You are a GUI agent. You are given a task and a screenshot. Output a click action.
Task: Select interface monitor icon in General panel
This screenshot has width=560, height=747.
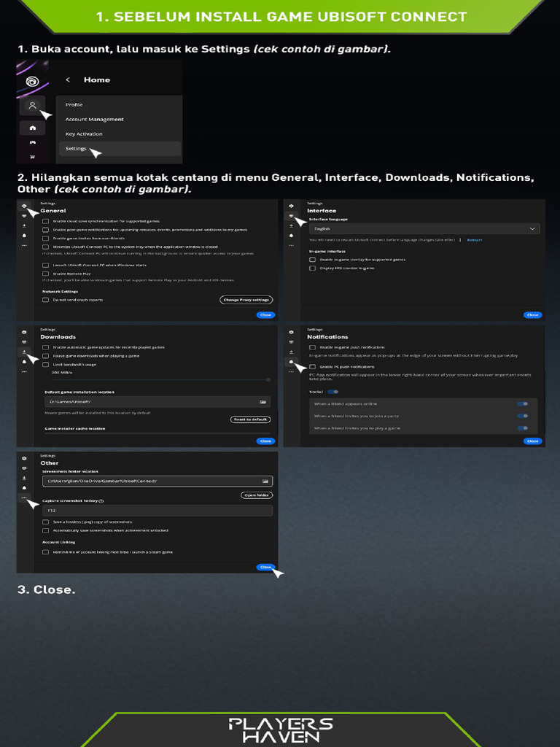click(x=24, y=216)
